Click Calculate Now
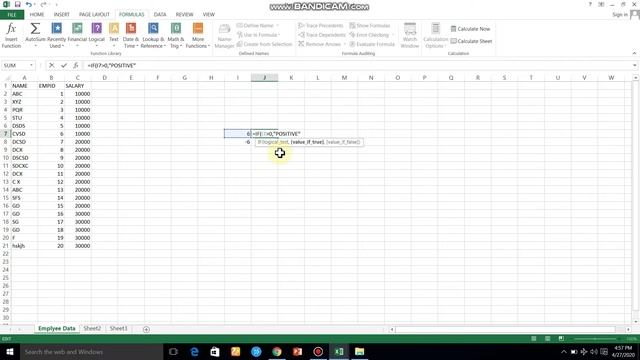 click(x=470, y=29)
